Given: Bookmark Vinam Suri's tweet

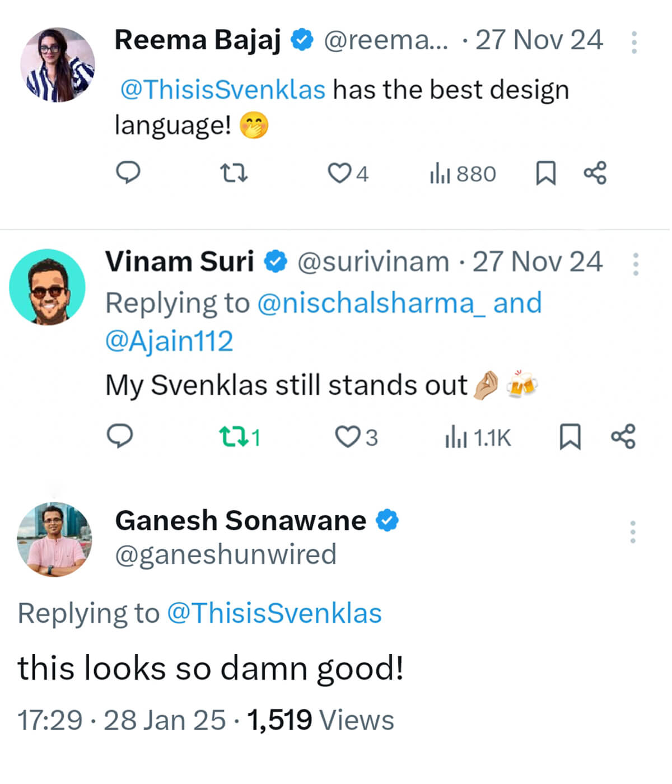Looking at the screenshot, I should tap(570, 437).
